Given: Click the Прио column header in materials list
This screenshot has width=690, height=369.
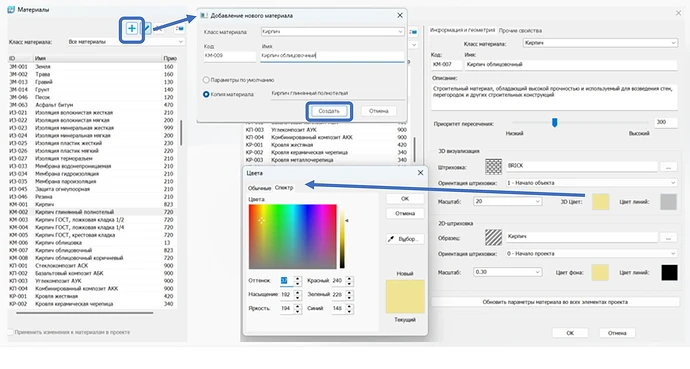Looking at the screenshot, I should [170, 58].
